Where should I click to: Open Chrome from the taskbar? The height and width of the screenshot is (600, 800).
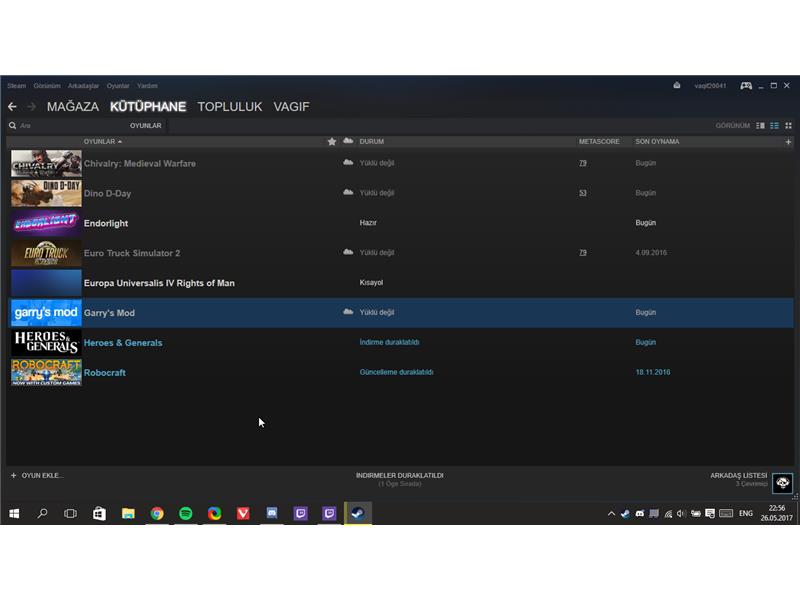click(157, 513)
